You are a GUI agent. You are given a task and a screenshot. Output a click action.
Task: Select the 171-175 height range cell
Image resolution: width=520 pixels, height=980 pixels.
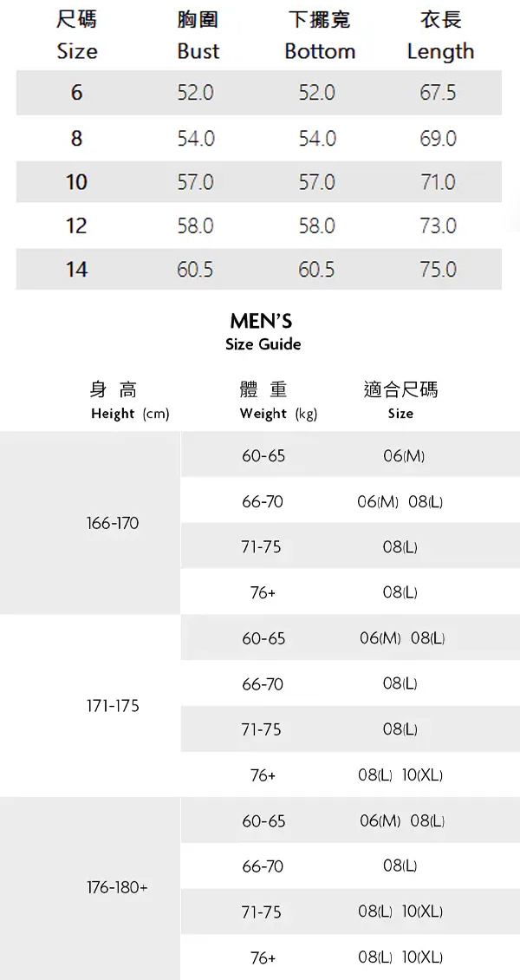[x=113, y=706]
